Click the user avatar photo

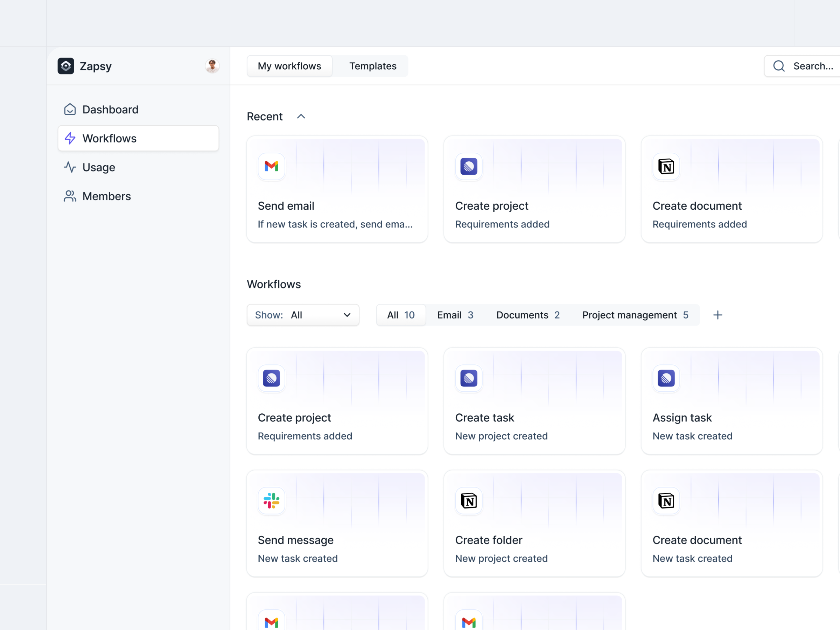pyautogui.click(x=212, y=66)
